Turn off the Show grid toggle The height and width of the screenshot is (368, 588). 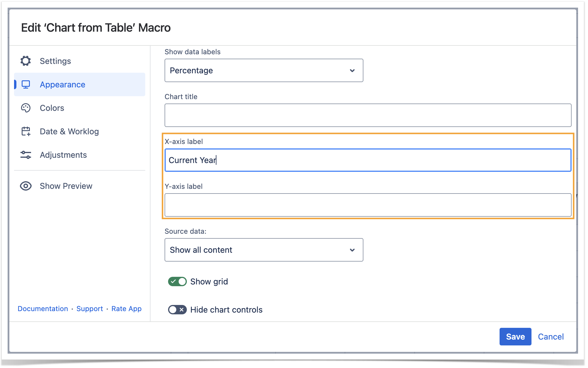click(x=177, y=281)
